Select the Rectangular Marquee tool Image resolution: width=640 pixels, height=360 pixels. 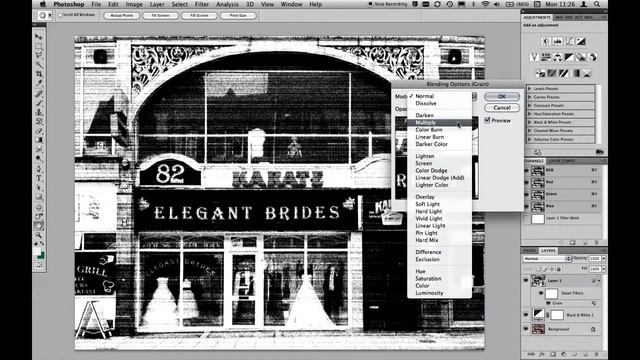(39, 46)
